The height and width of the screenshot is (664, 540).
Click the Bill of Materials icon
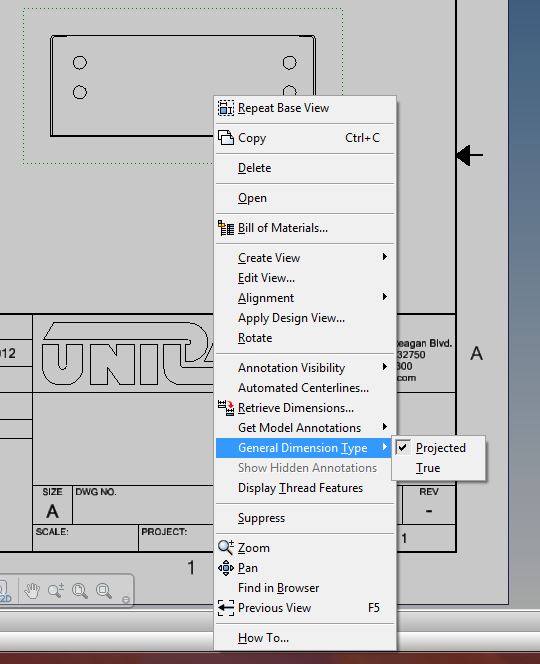(226, 228)
